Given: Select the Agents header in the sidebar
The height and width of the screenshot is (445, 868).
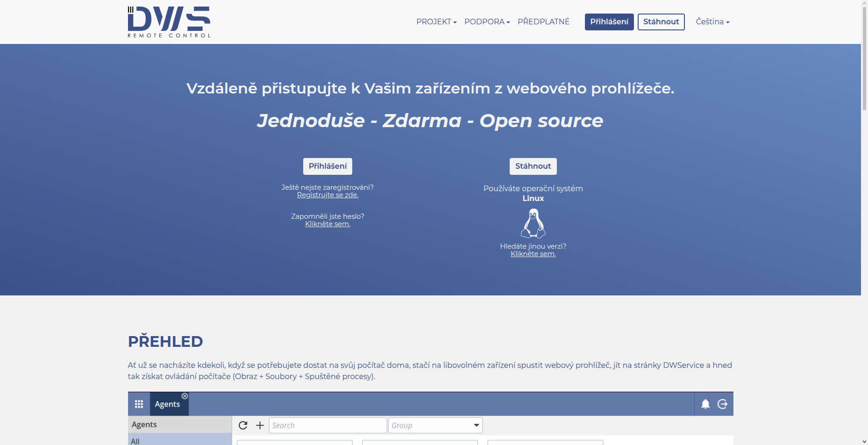Looking at the screenshot, I should click(180, 424).
